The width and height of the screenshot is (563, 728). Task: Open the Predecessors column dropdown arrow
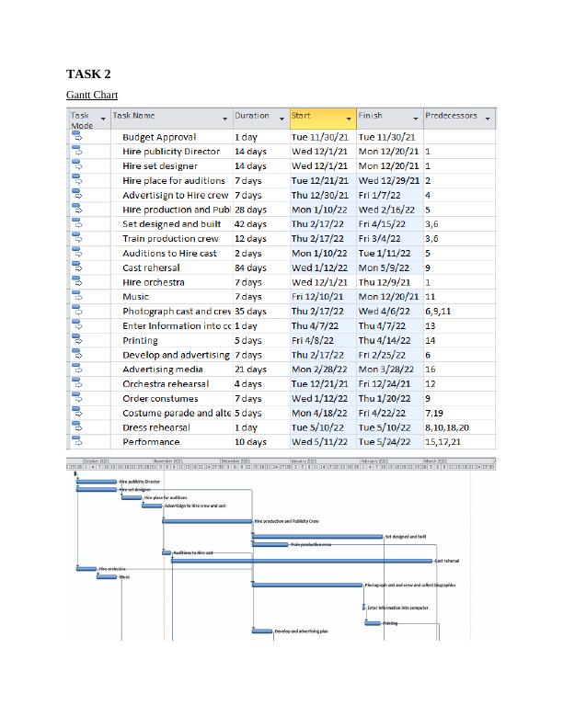click(x=488, y=119)
